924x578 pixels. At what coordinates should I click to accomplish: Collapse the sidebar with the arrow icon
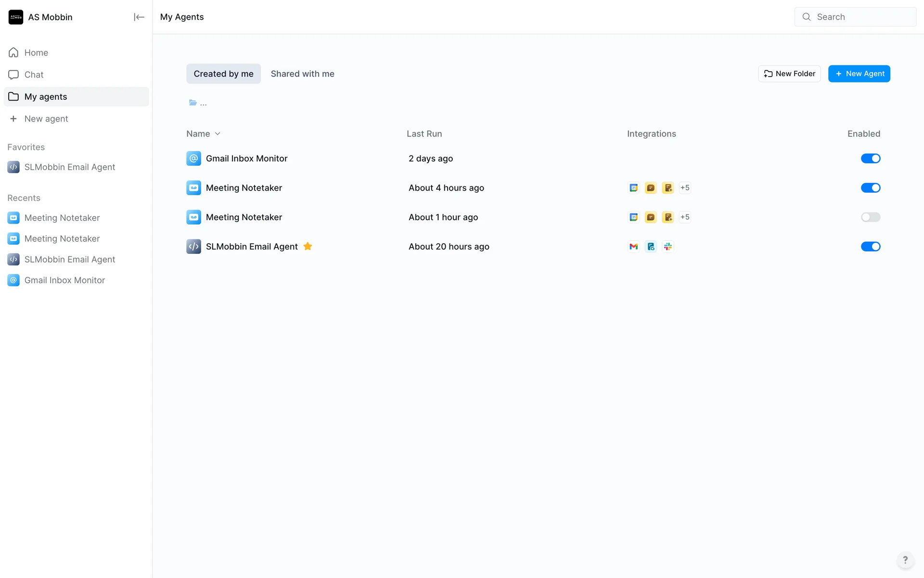coord(139,17)
